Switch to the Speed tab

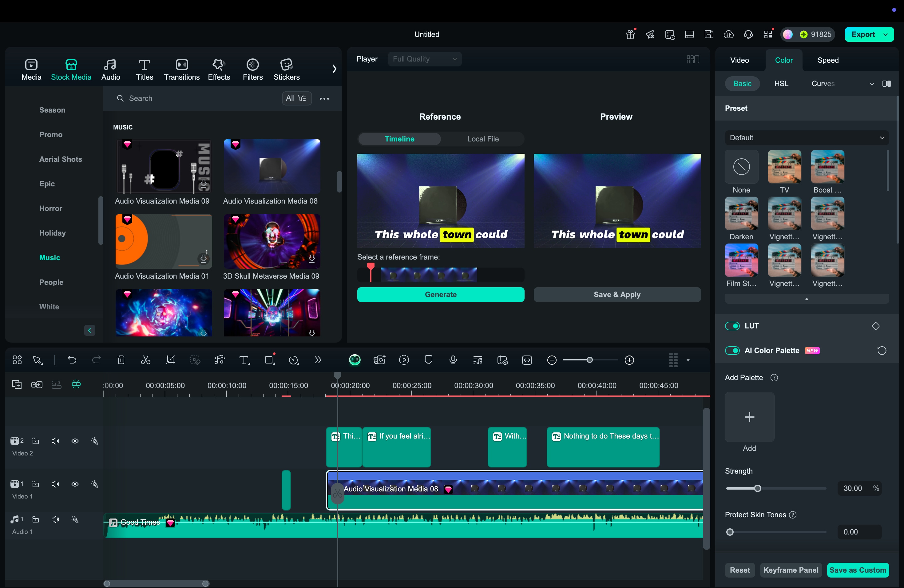(828, 60)
